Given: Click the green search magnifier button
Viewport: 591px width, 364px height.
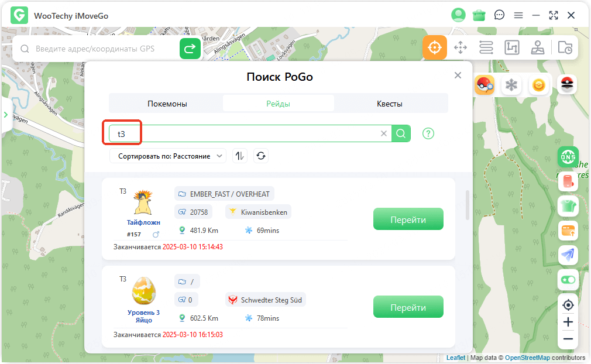Looking at the screenshot, I should point(401,133).
